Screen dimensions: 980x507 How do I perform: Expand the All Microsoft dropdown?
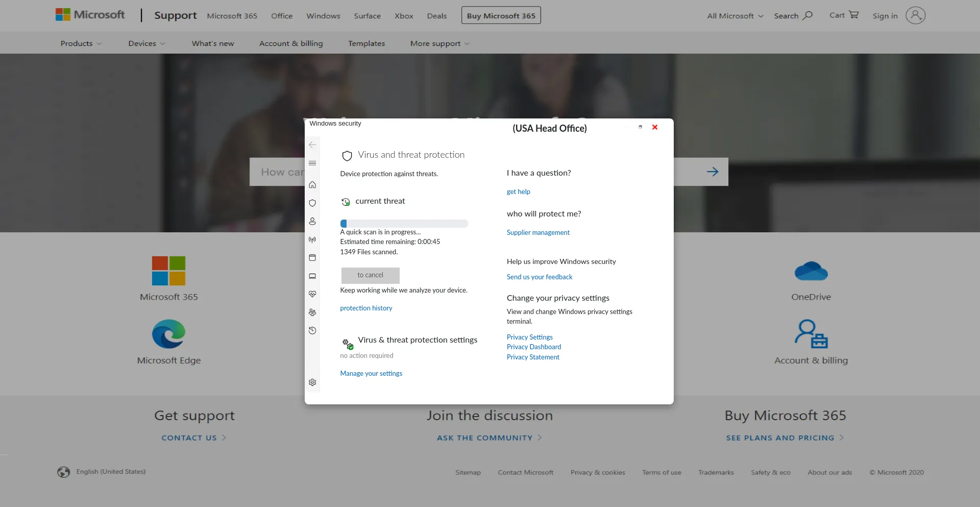tap(735, 16)
